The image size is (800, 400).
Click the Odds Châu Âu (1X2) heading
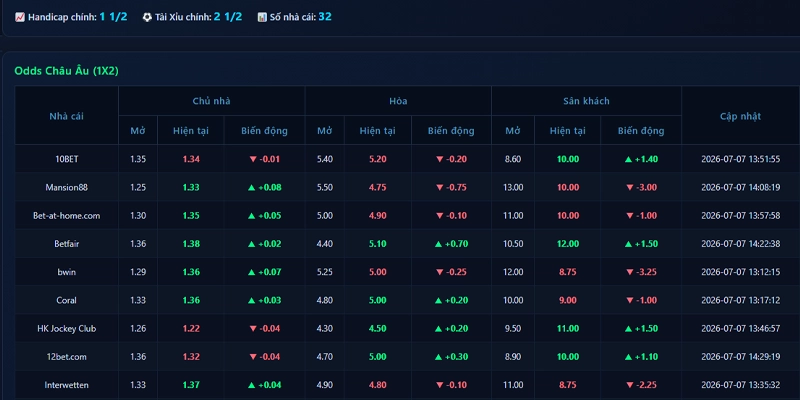(66, 71)
